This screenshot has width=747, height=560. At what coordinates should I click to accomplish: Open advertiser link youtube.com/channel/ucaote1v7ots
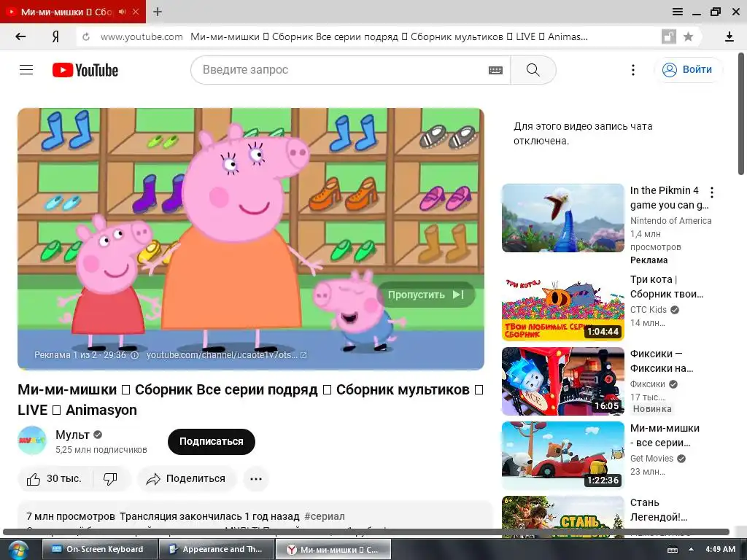pyautogui.click(x=226, y=355)
